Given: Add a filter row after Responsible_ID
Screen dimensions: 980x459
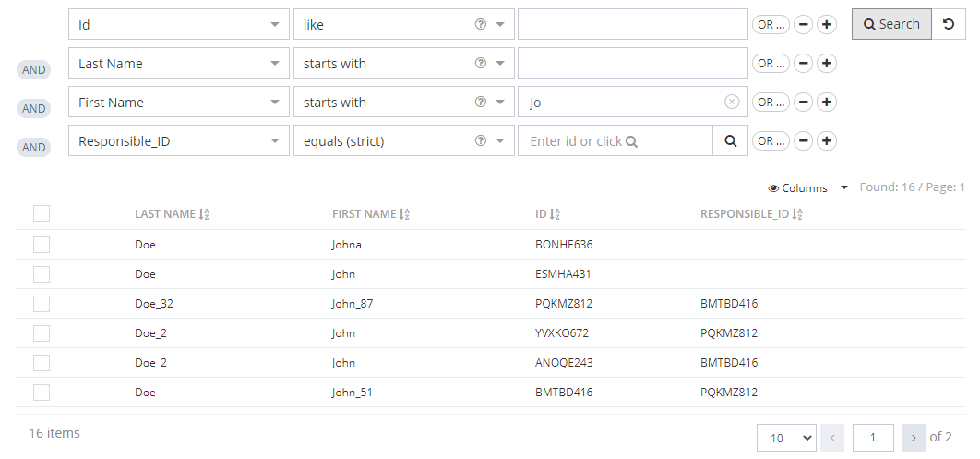Looking at the screenshot, I should (827, 141).
